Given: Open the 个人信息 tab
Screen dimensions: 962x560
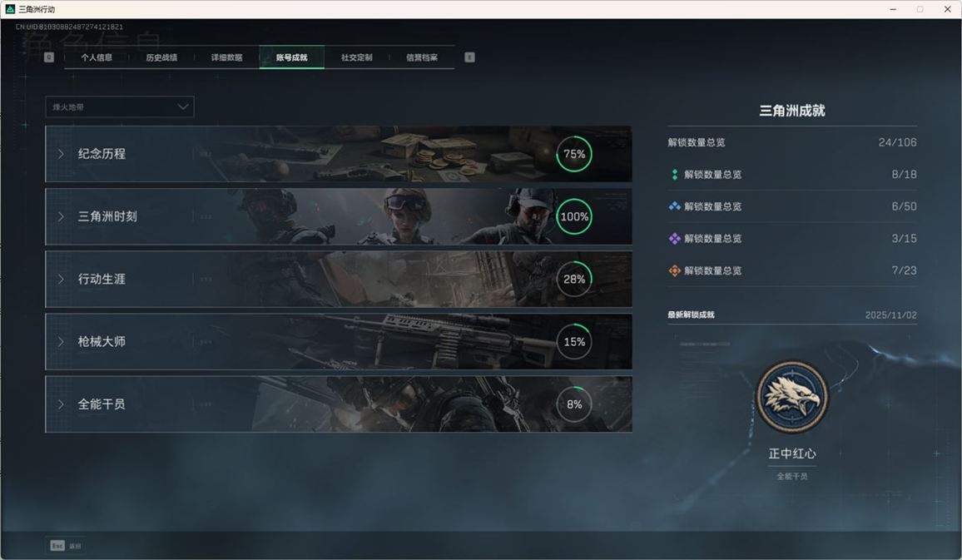Looking at the screenshot, I should tap(97, 57).
